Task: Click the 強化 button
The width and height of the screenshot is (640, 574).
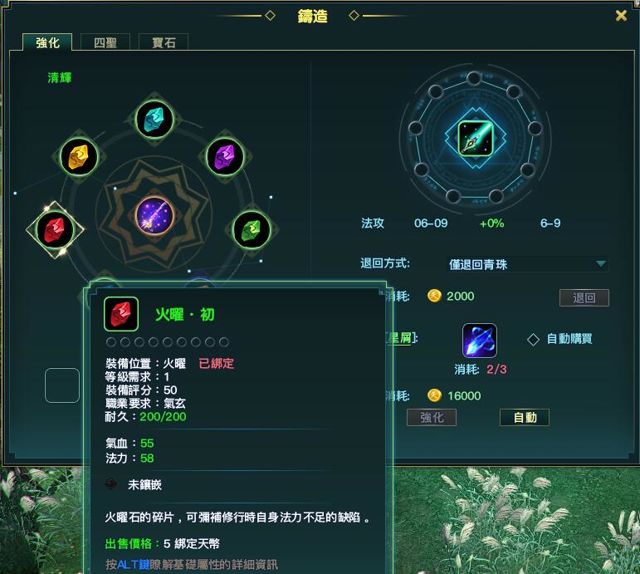Action: coord(431,417)
